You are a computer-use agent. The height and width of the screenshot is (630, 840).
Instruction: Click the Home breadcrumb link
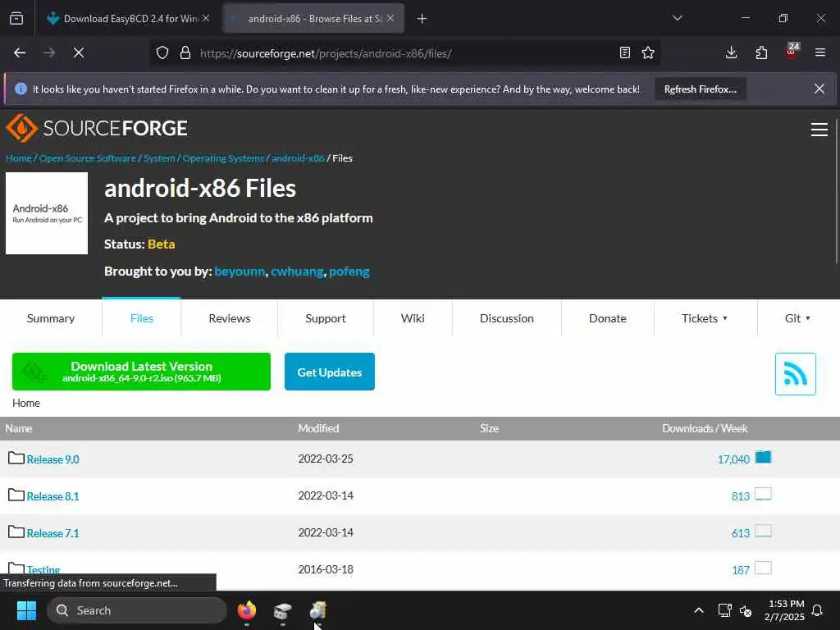pos(18,158)
